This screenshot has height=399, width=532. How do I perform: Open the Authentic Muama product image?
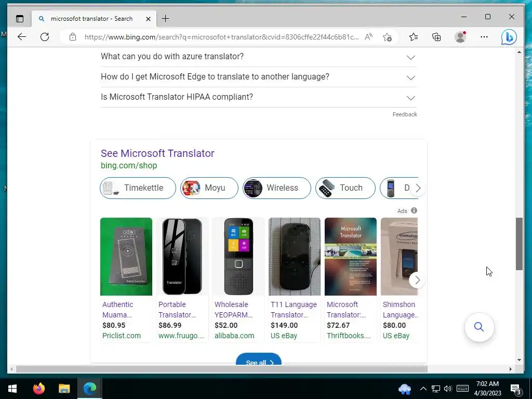[x=126, y=257]
